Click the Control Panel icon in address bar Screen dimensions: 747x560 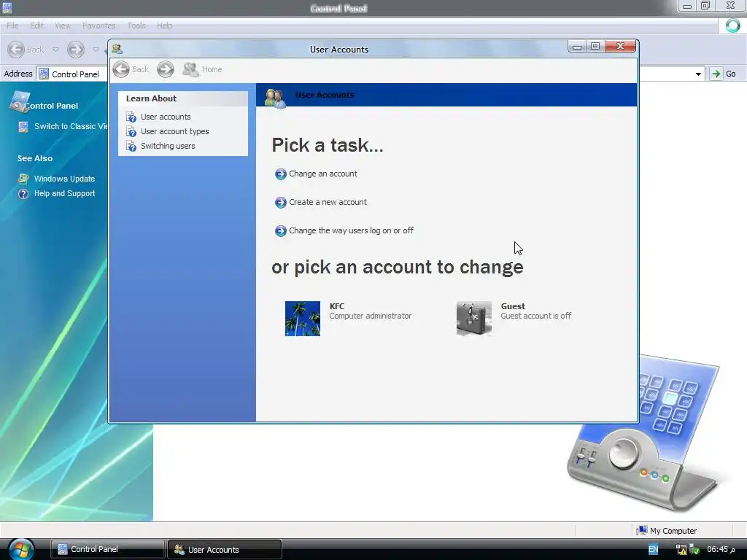pos(44,74)
